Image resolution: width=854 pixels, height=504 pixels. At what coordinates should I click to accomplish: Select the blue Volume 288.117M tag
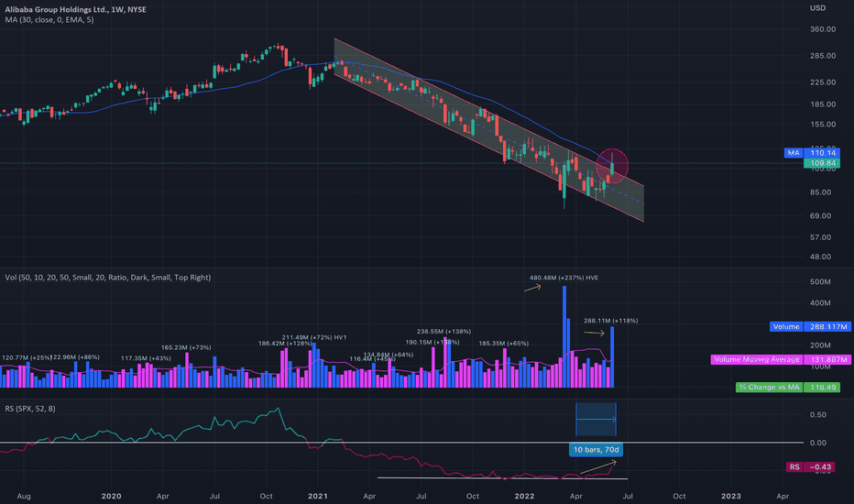pyautogui.click(x=810, y=326)
